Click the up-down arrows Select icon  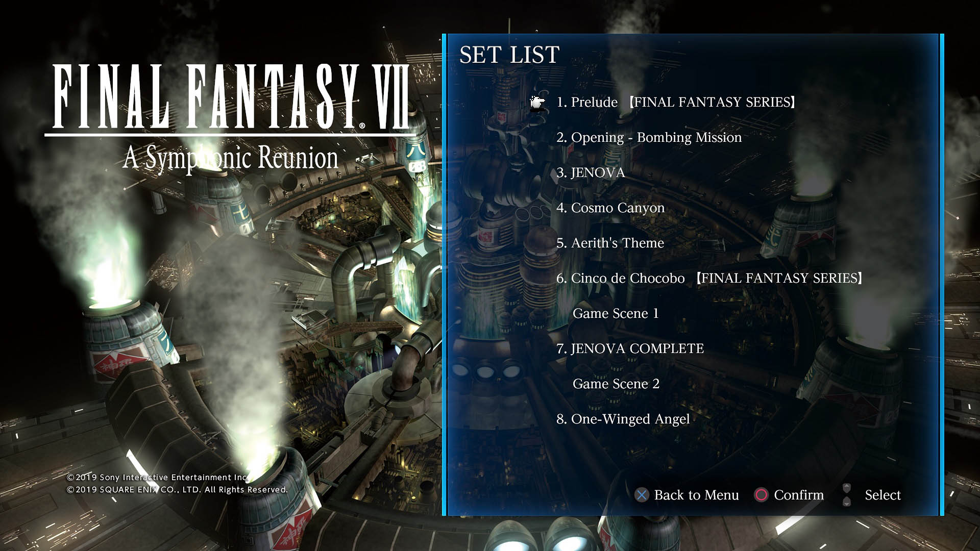tap(847, 495)
